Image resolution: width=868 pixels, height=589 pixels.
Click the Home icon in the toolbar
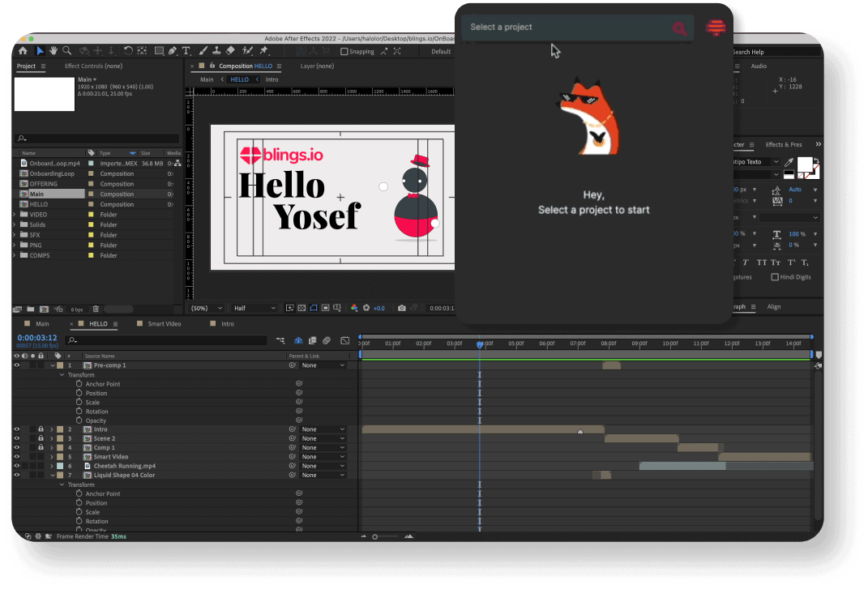[x=23, y=51]
